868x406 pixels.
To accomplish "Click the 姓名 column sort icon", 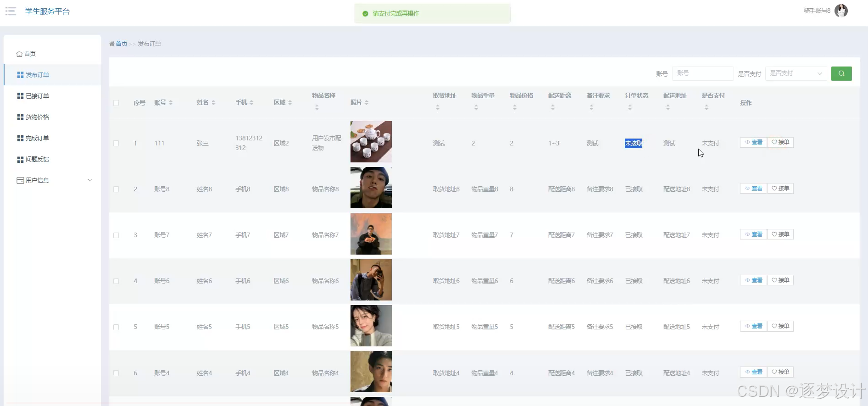I will click(x=213, y=103).
